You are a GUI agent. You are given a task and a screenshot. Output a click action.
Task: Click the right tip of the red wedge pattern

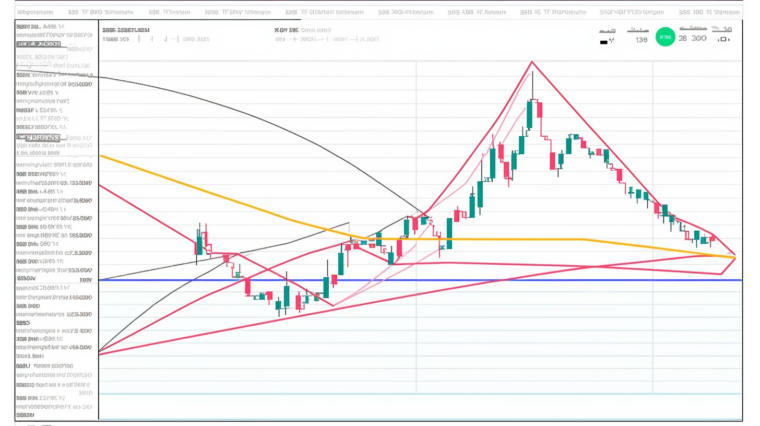click(x=736, y=256)
